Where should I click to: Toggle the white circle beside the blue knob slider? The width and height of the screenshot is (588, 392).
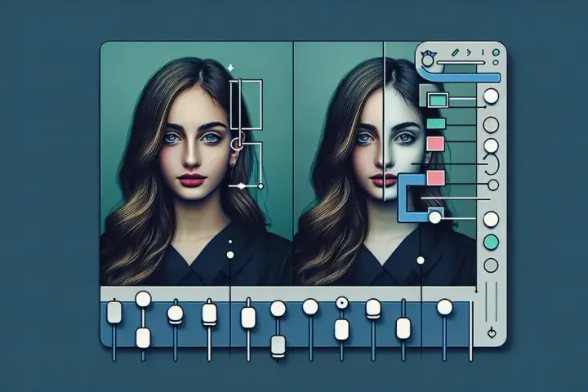[491, 220]
